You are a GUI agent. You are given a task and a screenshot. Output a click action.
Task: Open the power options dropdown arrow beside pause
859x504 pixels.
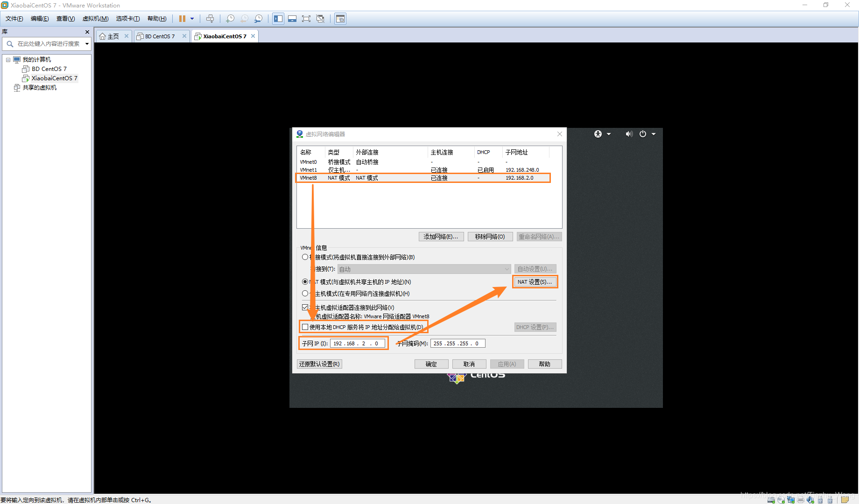coord(192,19)
